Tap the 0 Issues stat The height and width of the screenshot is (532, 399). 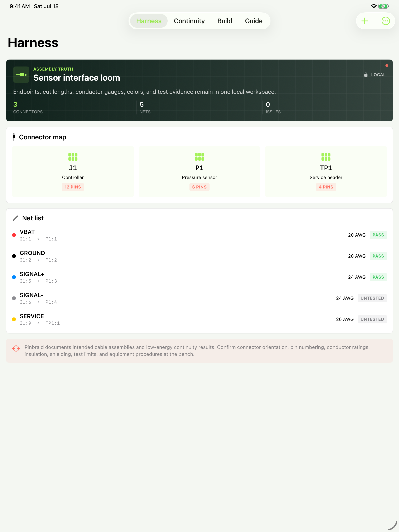pyautogui.click(x=273, y=107)
